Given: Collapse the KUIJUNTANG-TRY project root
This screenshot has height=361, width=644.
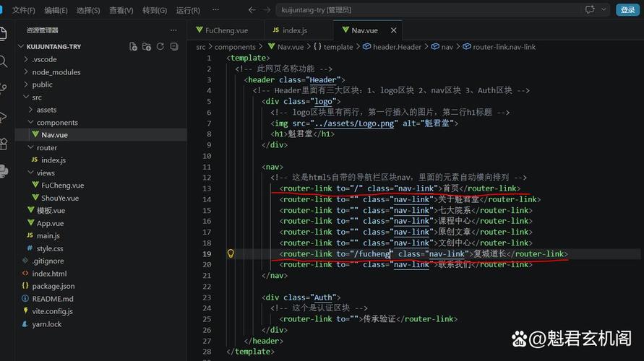Looking at the screenshot, I should click(21, 47).
